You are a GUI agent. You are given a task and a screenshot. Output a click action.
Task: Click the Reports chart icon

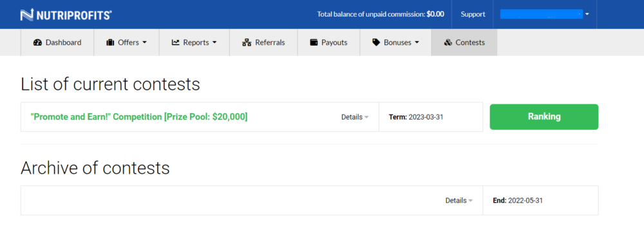(x=176, y=42)
